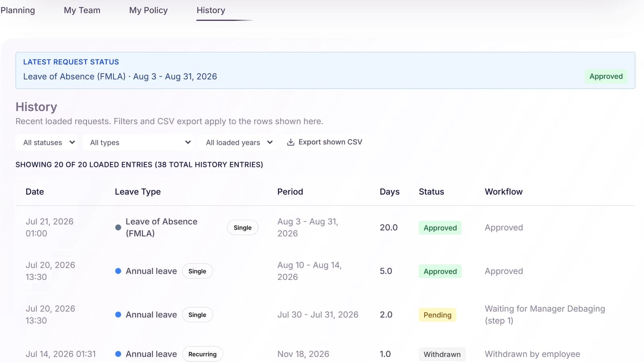Image resolution: width=644 pixels, height=362 pixels.
Task: Click the download icon beside Export
Action: click(291, 142)
